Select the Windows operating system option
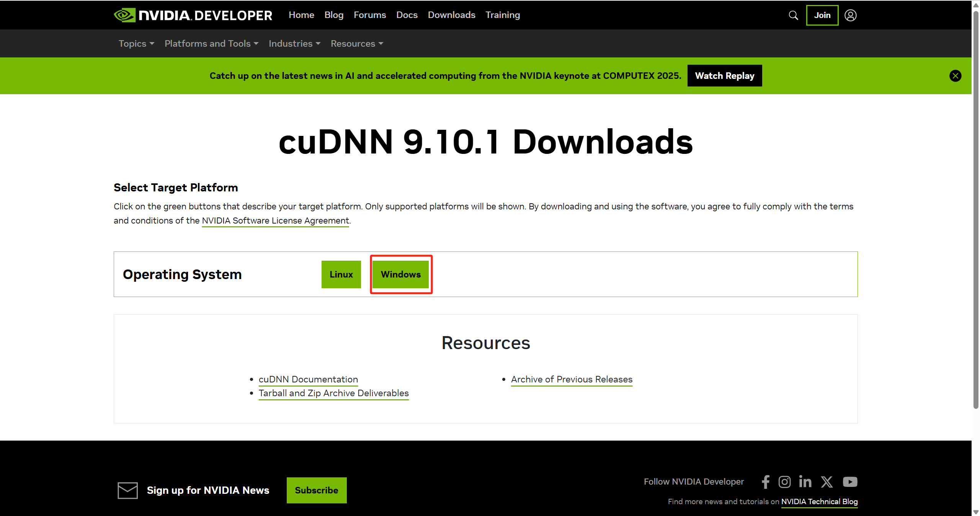Viewport: 980px width, 516px height. [x=400, y=274]
